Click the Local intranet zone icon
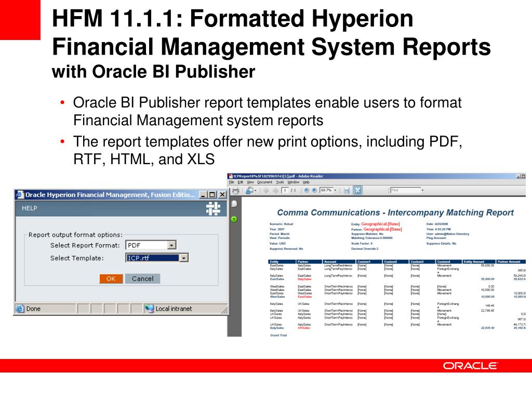Image resolution: width=532 pixels, height=399 pixels. coord(149,309)
